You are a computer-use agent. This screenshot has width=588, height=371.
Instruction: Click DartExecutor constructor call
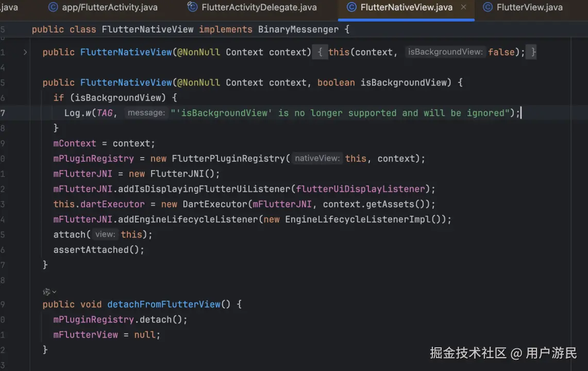(x=215, y=204)
